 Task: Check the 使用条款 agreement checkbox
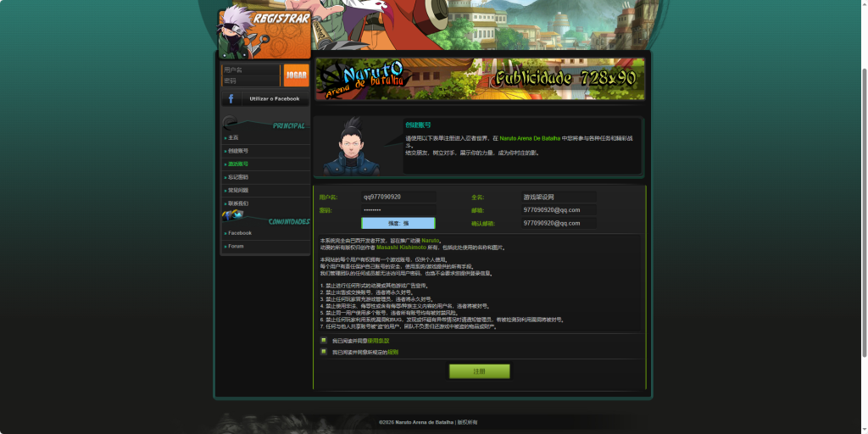[x=324, y=341]
